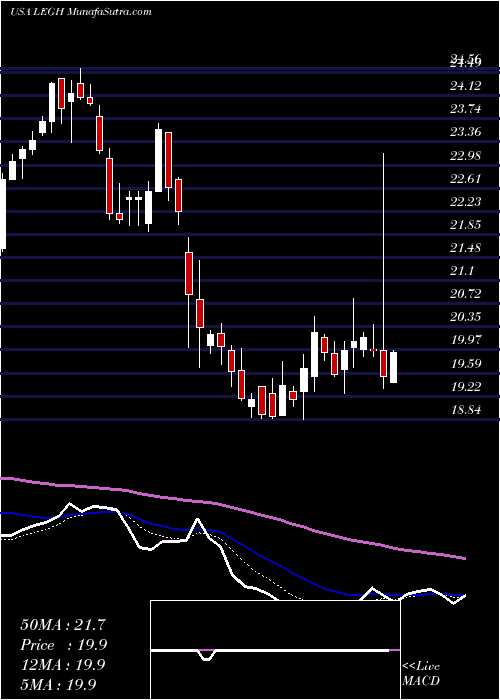Viewport: 500px width, 700px height.
Task: Click the '50MA : 21.7' legend value
Action: (63, 625)
